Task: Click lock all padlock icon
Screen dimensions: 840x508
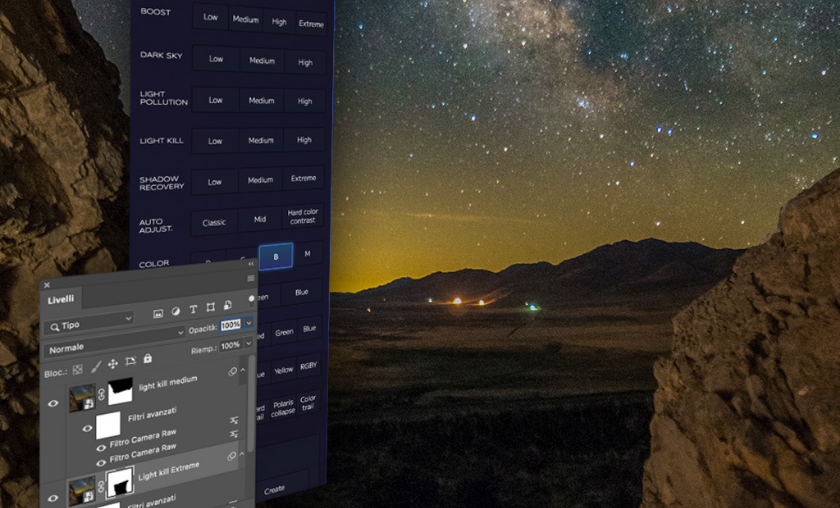Action: tap(147, 358)
